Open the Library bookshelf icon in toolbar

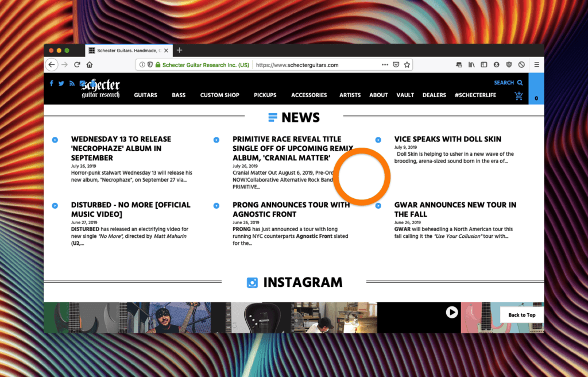[471, 64]
